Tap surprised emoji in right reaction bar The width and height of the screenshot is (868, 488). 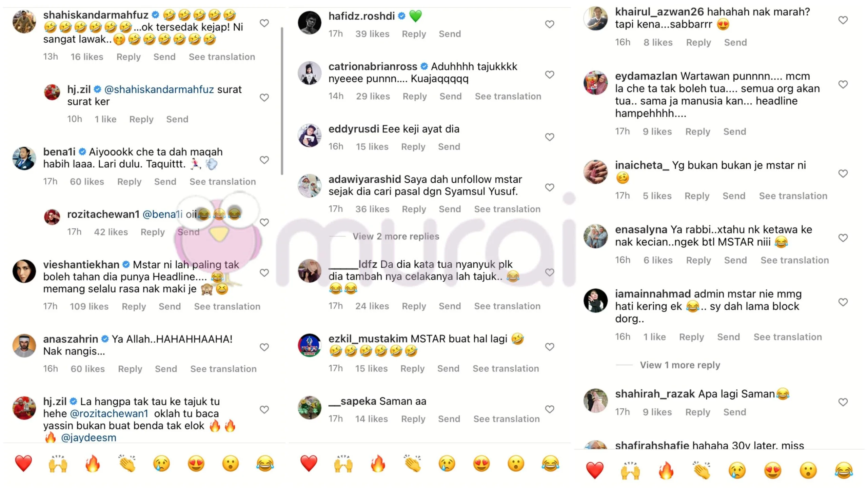[808, 470]
